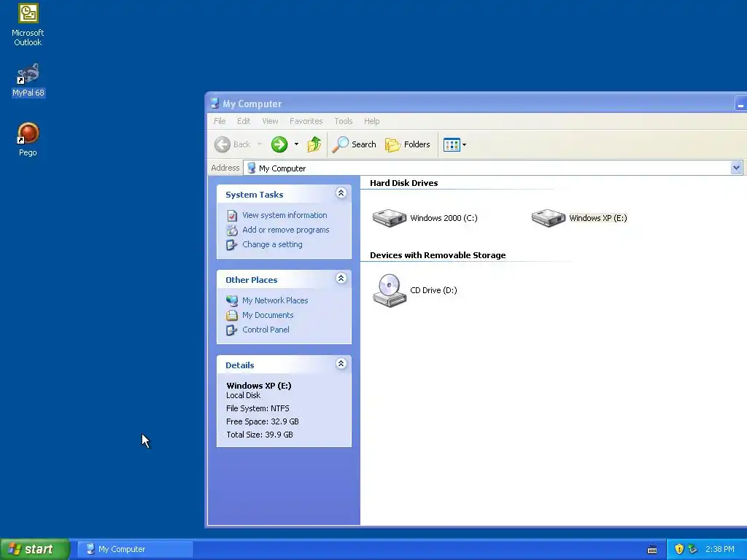Click the green Forward arrow button
The height and width of the screenshot is (560, 747).
pyautogui.click(x=279, y=144)
